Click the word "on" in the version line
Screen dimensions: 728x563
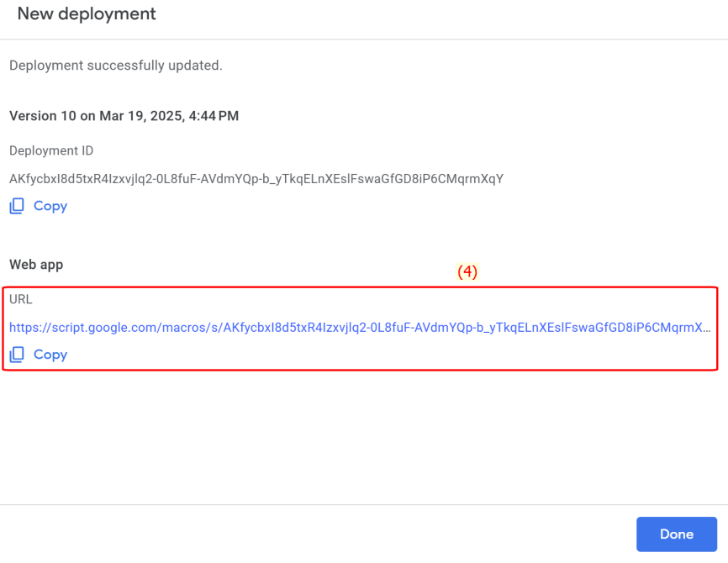tap(88, 116)
